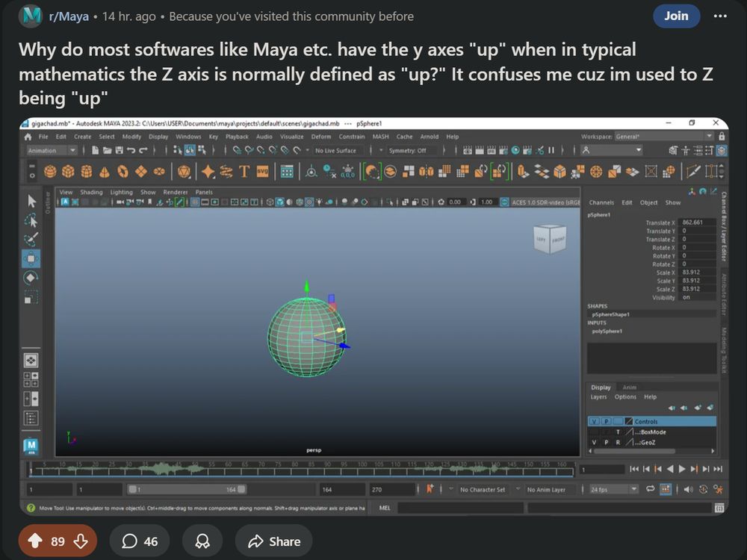Switch to the Anim layer tab
Screen dimensions: 747x560
[x=629, y=387]
